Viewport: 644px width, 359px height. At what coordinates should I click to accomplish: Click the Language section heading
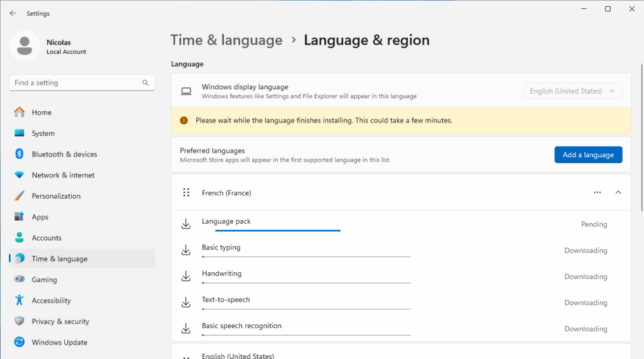(187, 64)
